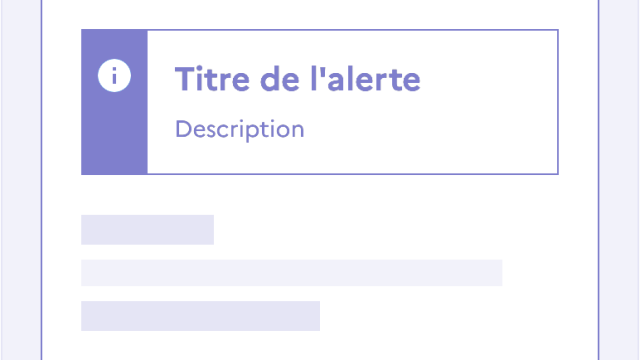Select the "Titre de l'alerte" heading

point(298,79)
